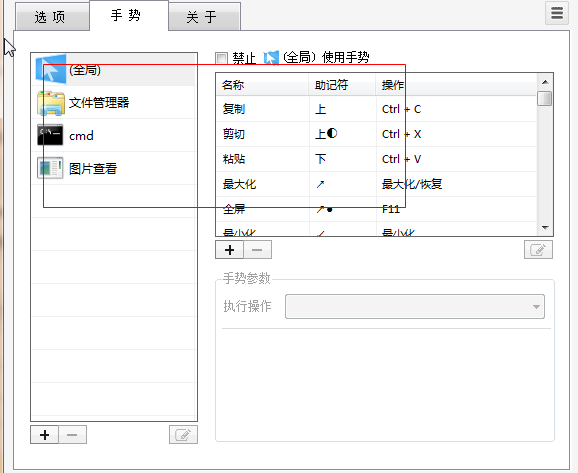Select the (全局) global app icon
Image resolution: width=578 pixels, height=473 pixels.
(x=51, y=69)
